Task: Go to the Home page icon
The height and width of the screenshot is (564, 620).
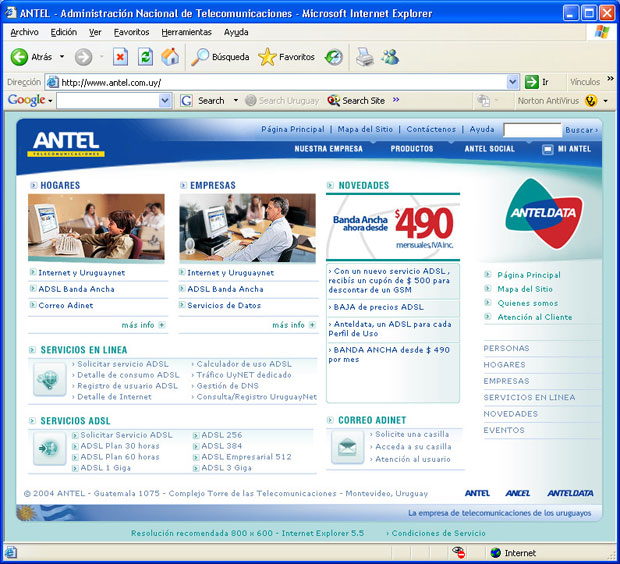Action: tap(170, 57)
